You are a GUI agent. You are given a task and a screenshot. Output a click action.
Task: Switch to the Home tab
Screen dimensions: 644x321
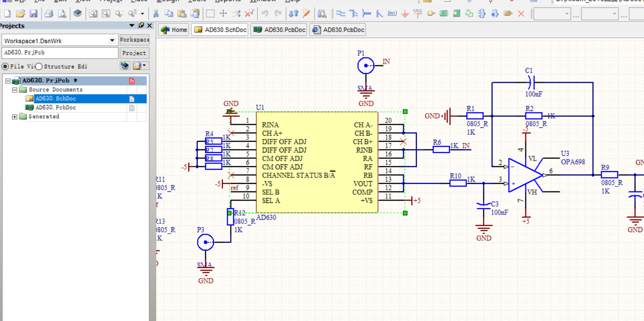(174, 30)
